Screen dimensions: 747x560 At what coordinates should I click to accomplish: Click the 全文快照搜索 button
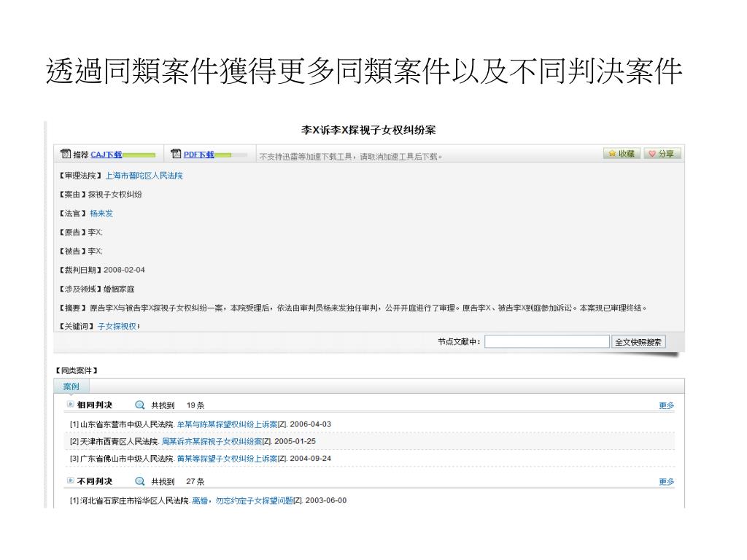(x=638, y=341)
